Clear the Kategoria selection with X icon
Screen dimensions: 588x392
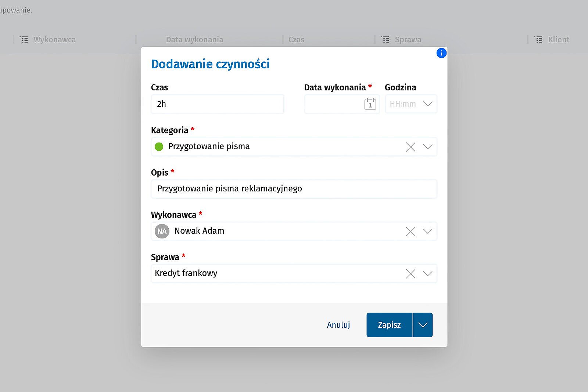(410, 147)
